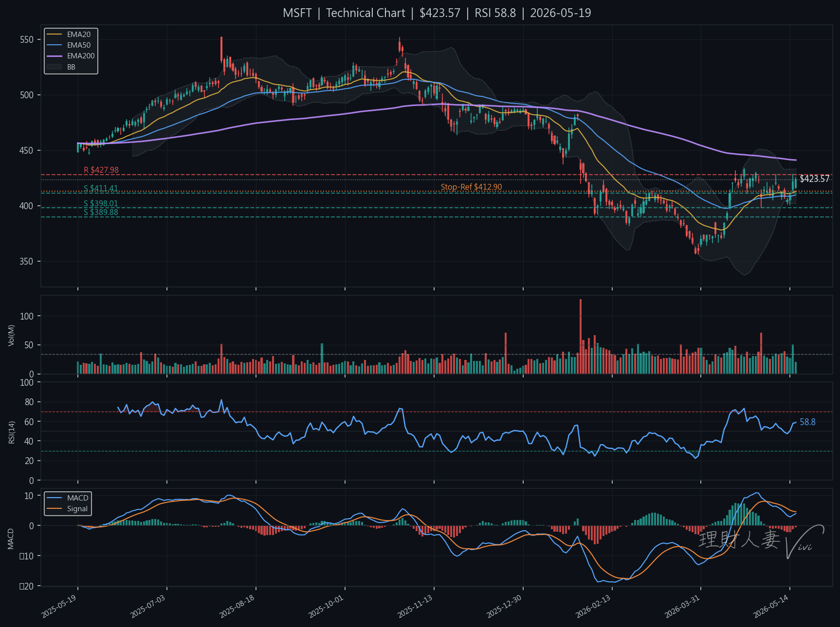Click the Signal legend line swatch

click(55, 509)
